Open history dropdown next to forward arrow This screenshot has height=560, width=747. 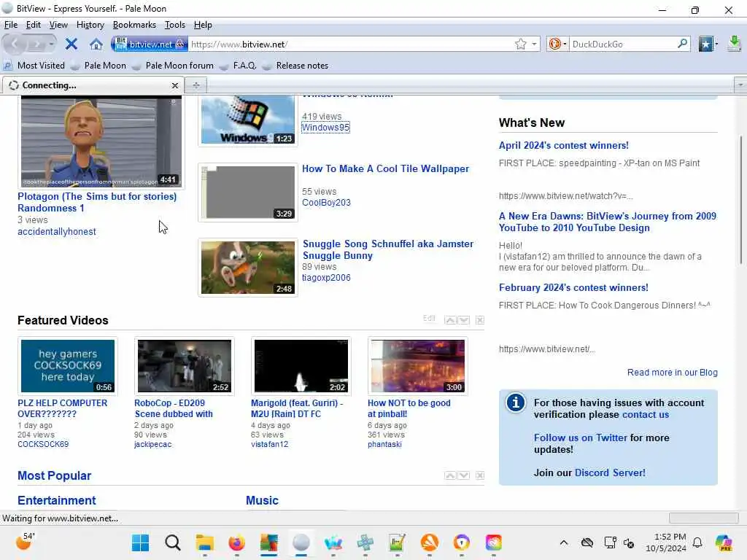[x=51, y=44]
